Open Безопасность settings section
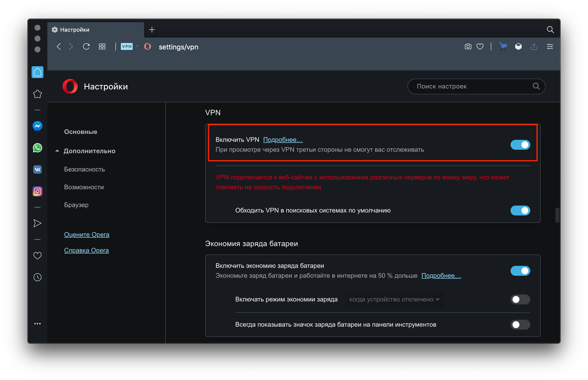 (85, 169)
